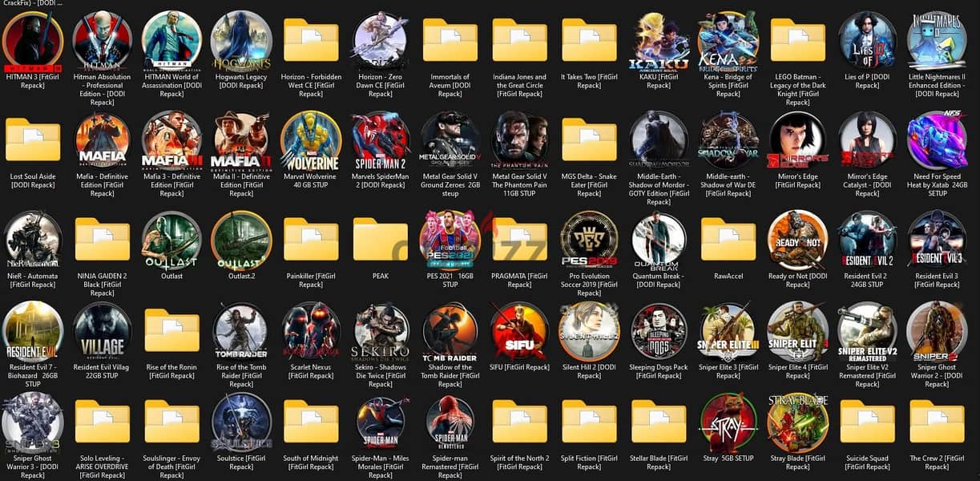
Task: Select the SIFU FitGirl Repack icon
Action: (519, 332)
